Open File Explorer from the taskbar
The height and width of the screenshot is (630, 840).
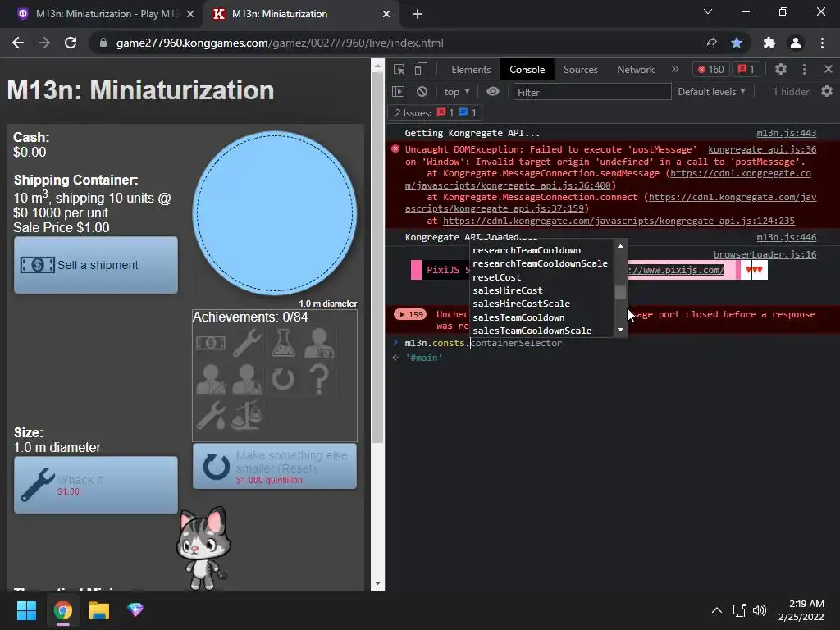pyautogui.click(x=99, y=610)
